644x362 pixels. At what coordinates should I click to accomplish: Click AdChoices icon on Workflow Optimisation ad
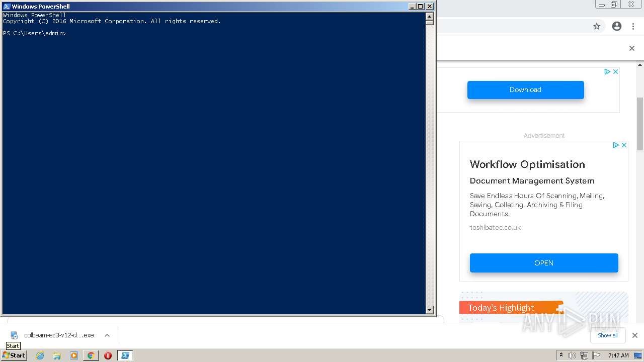pos(616,145)
